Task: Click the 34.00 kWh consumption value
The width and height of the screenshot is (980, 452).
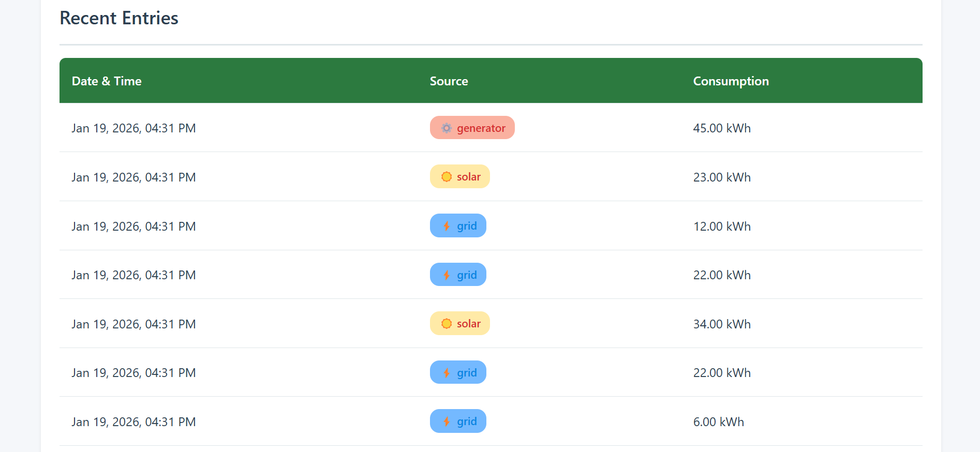Action: coord(722,324)
